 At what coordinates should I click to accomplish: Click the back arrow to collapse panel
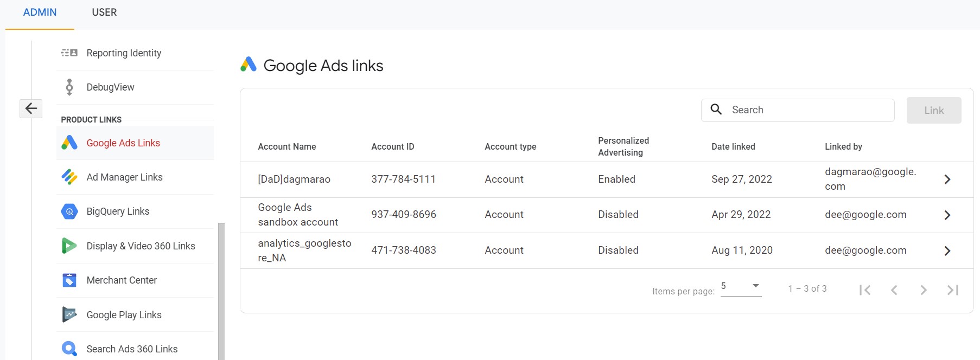(31, 108)
